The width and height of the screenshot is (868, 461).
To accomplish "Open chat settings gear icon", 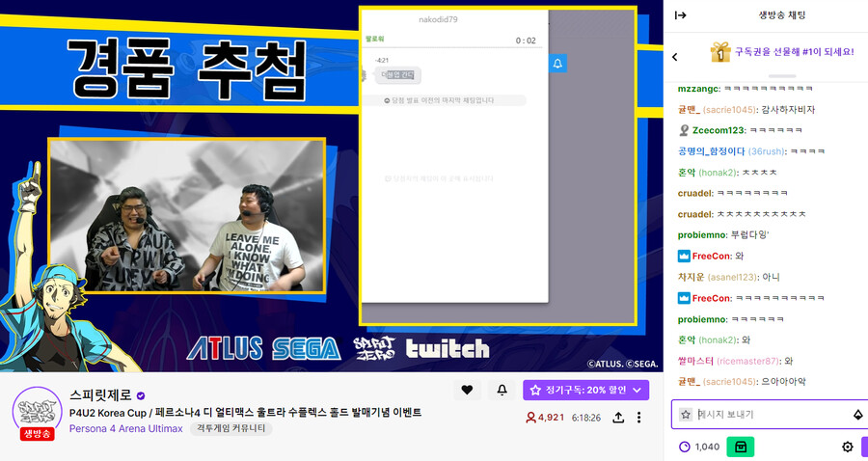I will [847, 447].
